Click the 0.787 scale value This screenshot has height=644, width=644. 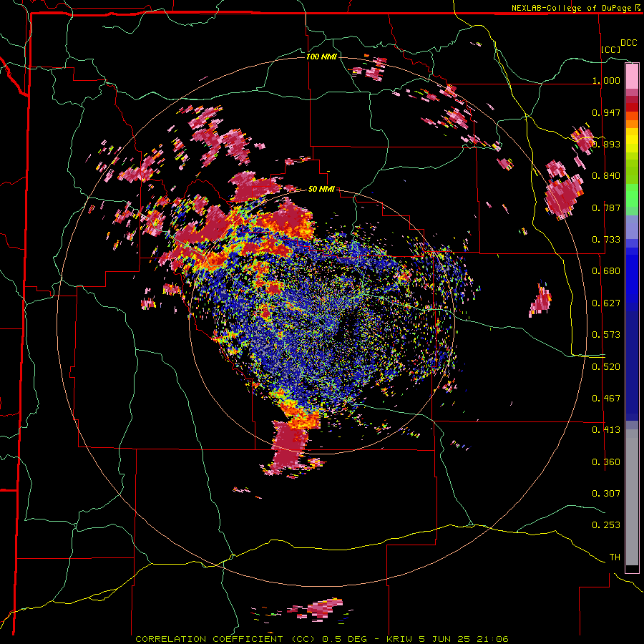606,208
